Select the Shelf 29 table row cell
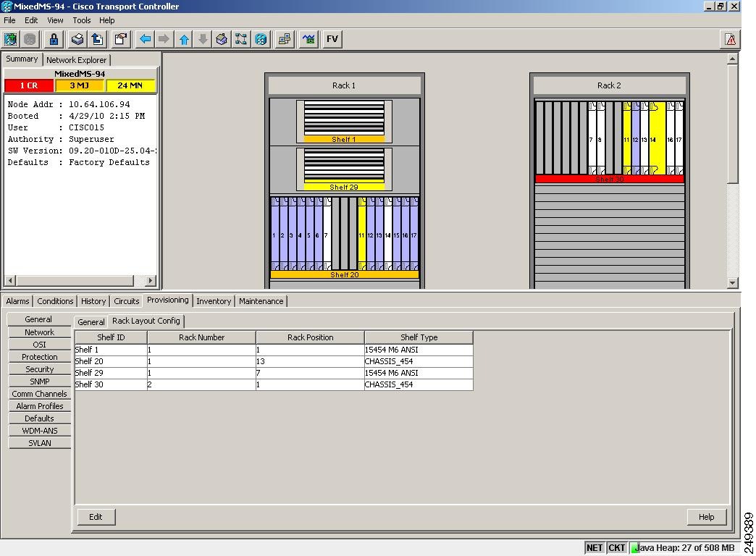Image resolution: width=756 pixels, height=556 pixels. coord(111,373)
